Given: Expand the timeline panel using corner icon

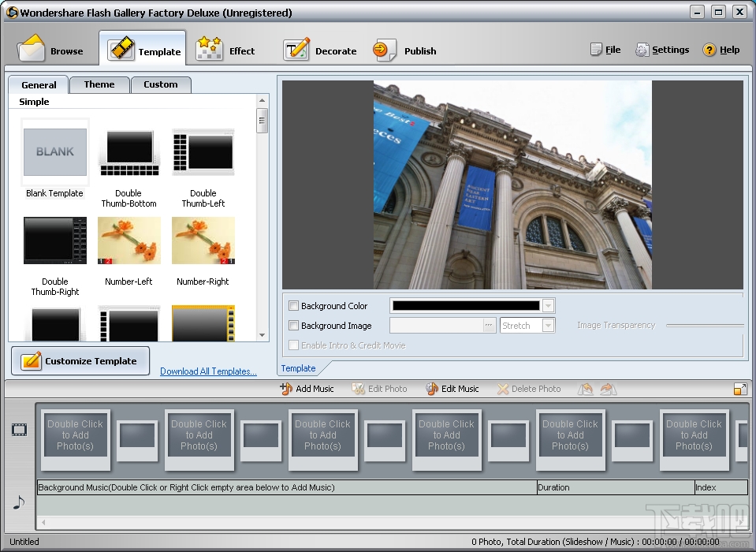Looking at the screenshot, I should pyautogui.click(x=740, y=389).
